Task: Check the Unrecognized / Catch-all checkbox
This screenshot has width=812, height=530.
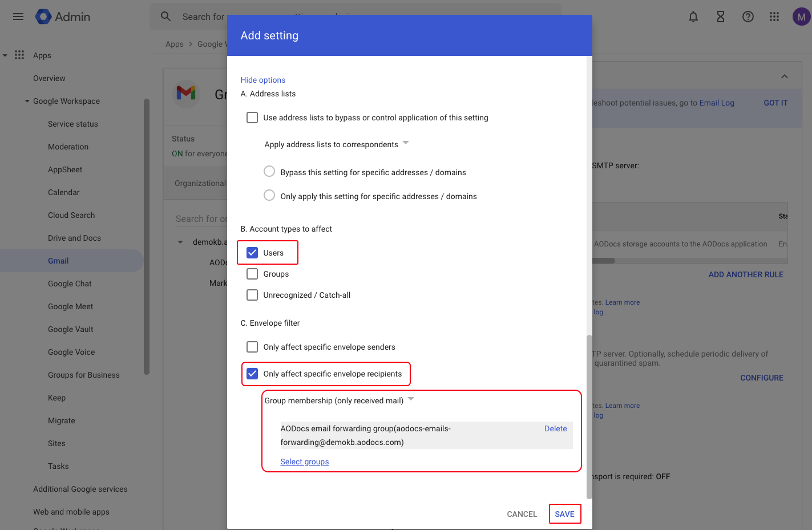Action: point(252,295)
